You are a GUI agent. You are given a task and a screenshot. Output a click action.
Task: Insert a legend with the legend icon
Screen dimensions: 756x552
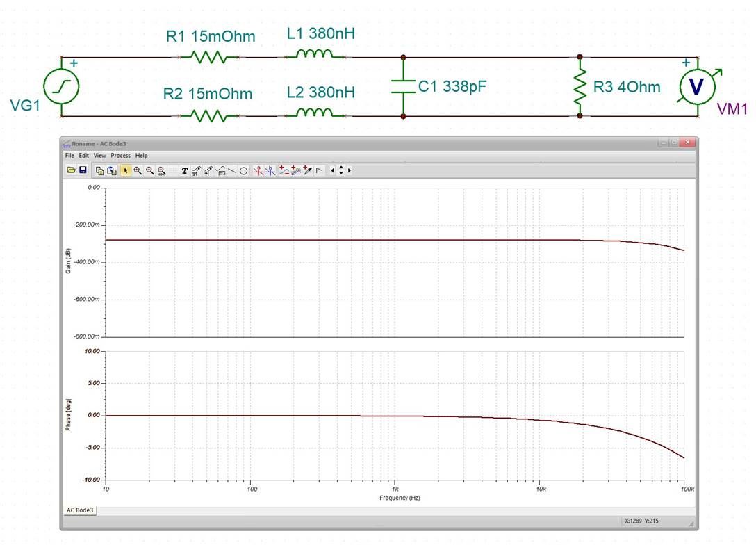click(x=221, y=170)
